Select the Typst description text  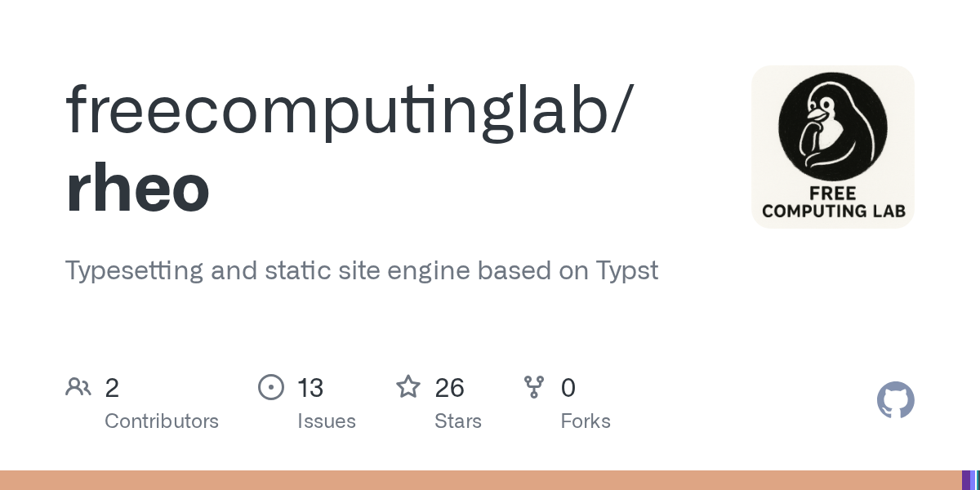(361, 270)
